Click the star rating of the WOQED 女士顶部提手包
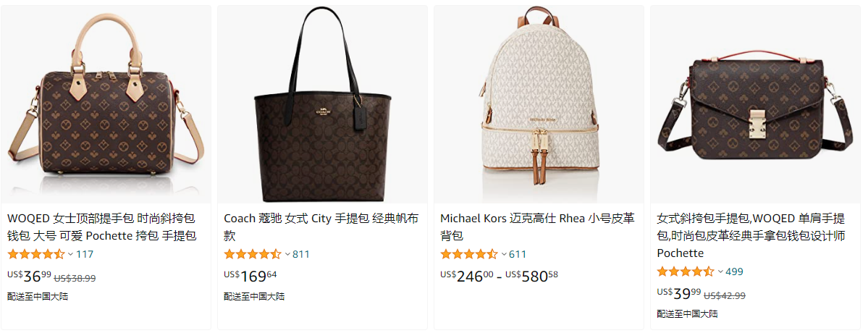This screenshot has height=333, width=868. (36, 254)
